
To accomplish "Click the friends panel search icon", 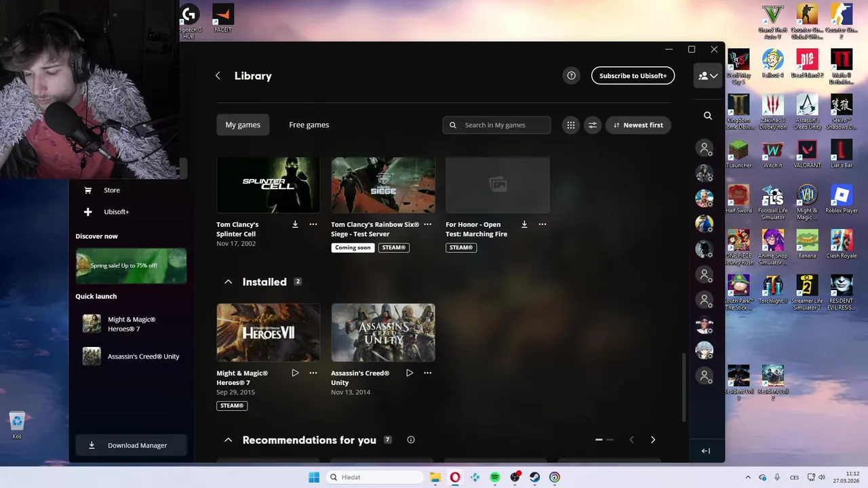I will coord(708,116).
